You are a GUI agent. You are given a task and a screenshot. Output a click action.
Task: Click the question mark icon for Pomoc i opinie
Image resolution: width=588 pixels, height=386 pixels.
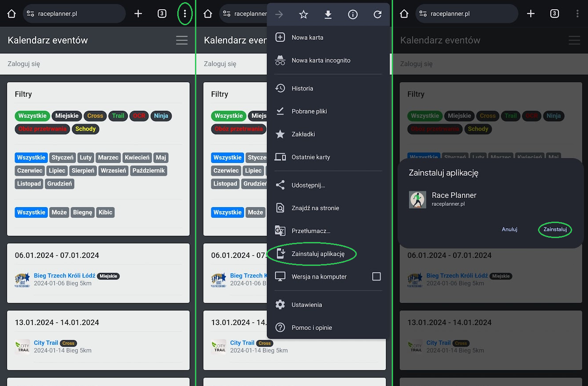tap(280, 328)
